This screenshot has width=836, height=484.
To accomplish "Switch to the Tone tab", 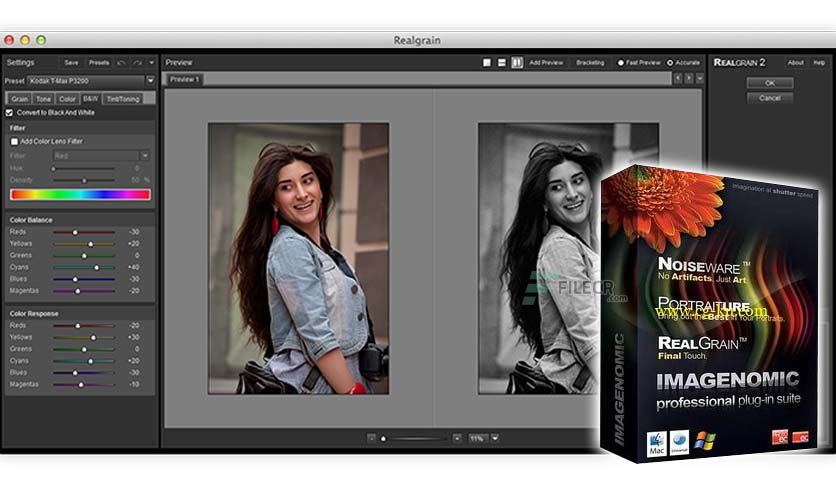I will (x=44, y=99).
